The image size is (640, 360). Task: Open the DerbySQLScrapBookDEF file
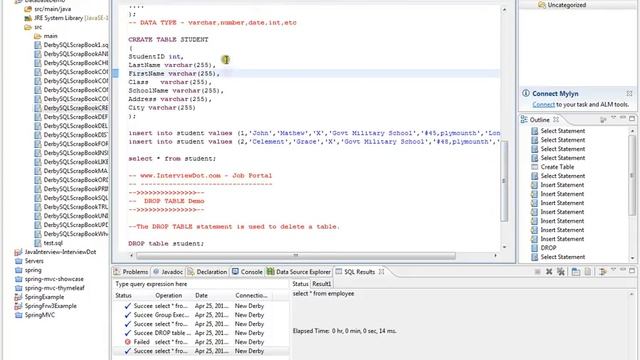tap(71, 117)
